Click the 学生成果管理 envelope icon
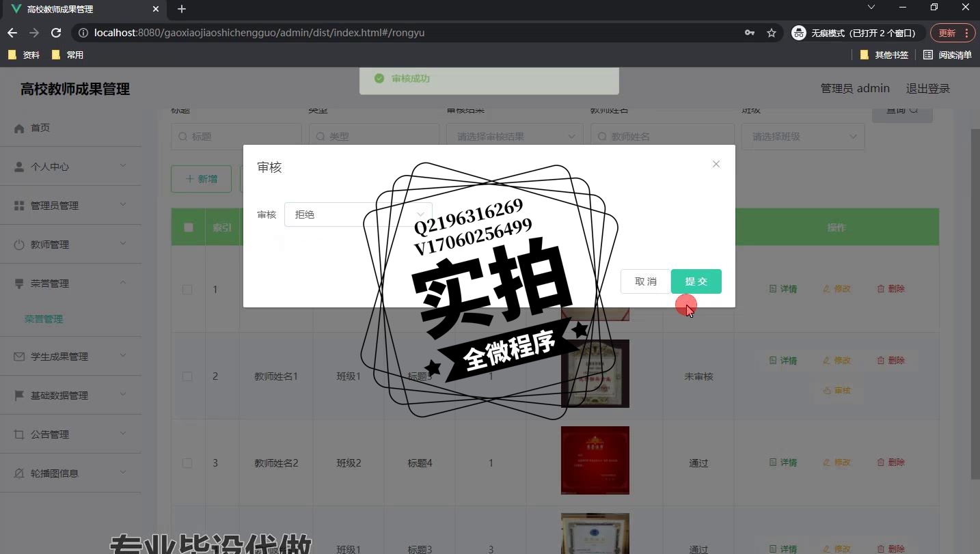Image resolution: width=980 pixels, height=554 pixels. click(x=19, y=357)
